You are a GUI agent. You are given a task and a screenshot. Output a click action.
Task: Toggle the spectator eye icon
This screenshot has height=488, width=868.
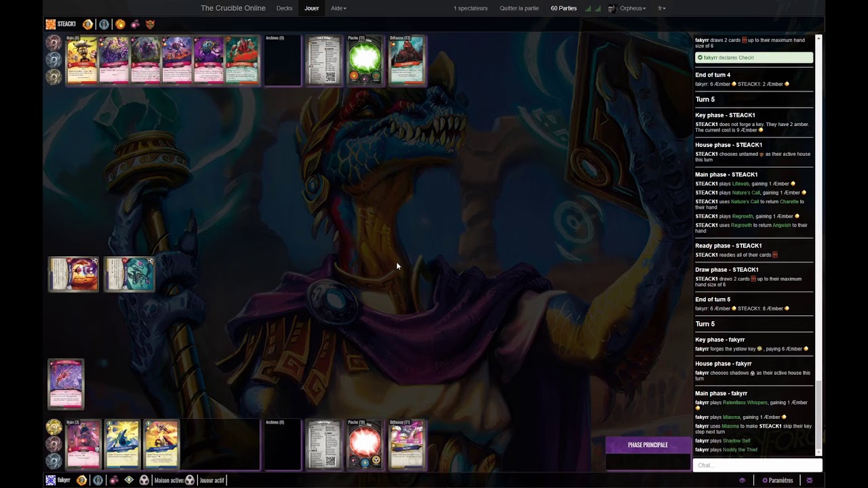742,480
